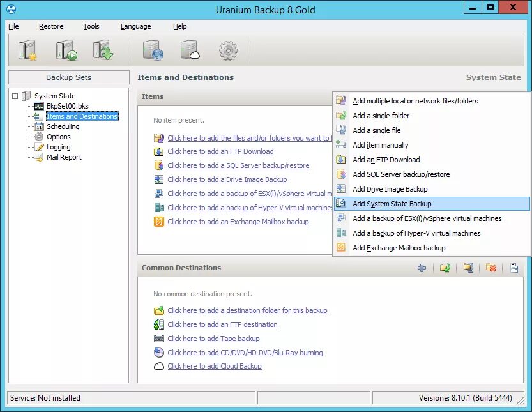Screen dimensions: 532x412
Task: Select Options in the tree
Action: coord(59,137)
